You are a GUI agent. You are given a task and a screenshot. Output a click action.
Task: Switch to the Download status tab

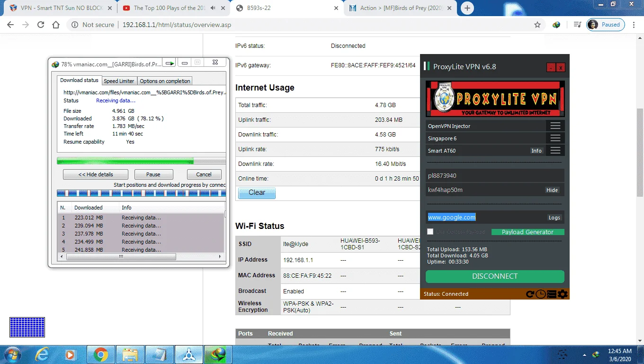pos(80,81)
